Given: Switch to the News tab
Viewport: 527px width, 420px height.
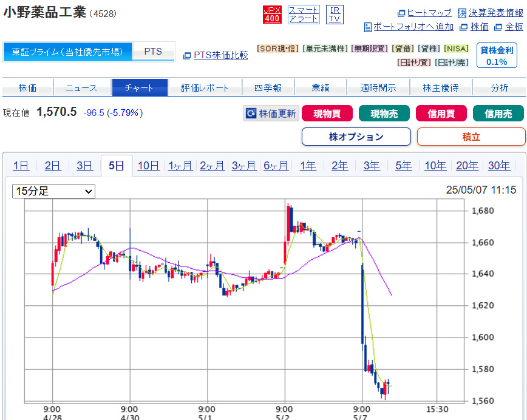Looking at the screenshot, I should [x=81, y=88].
